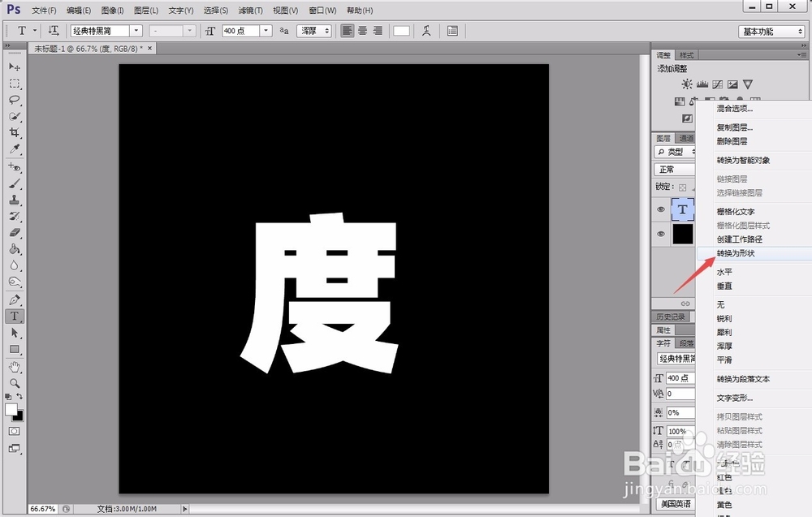This screenshot has height=517, width=812.
Task: Click the Quick Mask mode icon
Action: click(15, 431)
